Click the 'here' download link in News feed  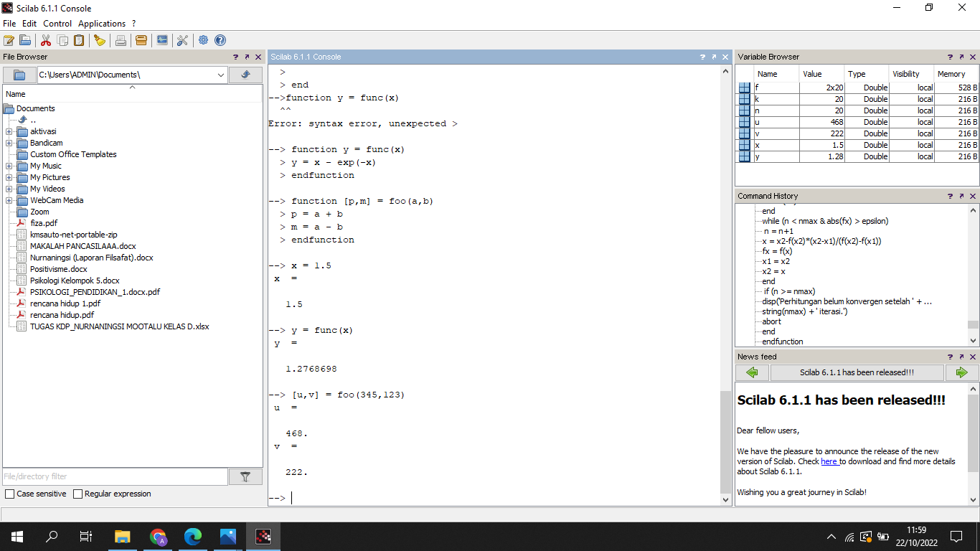(829, 461)
